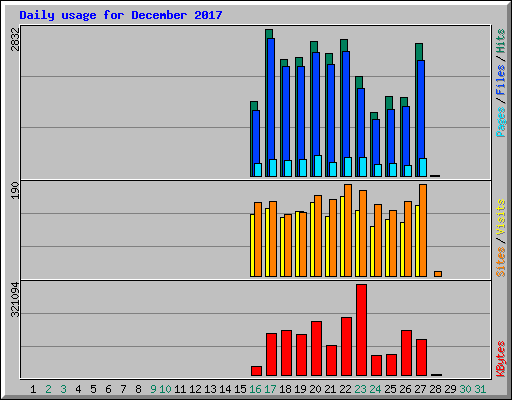Click the yellow Visits bar for day 16
This screenshot has height=400, width=512.
252,245
